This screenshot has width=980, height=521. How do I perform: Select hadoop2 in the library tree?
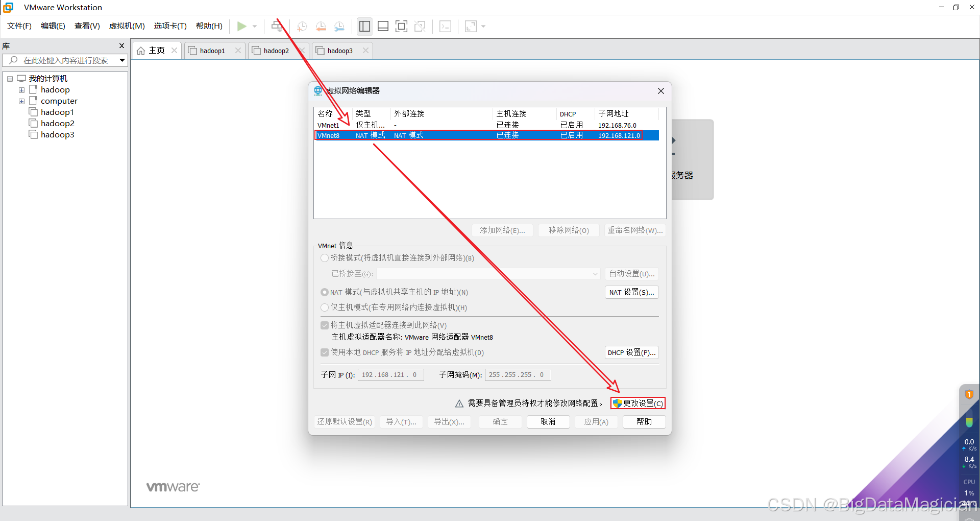[x=57, y=124]
